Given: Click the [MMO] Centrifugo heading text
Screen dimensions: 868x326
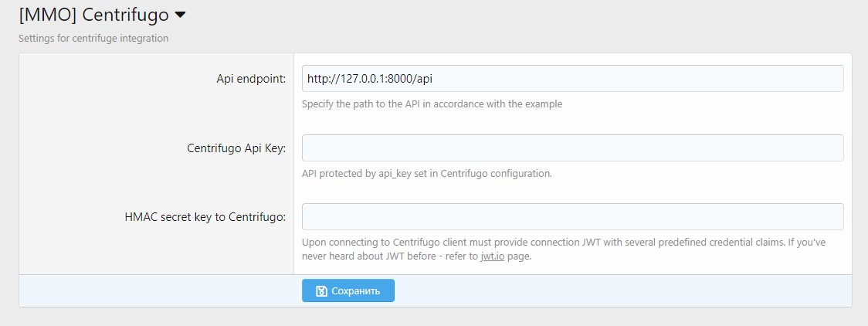Looking at the screenshot, I should pos(94,15).
